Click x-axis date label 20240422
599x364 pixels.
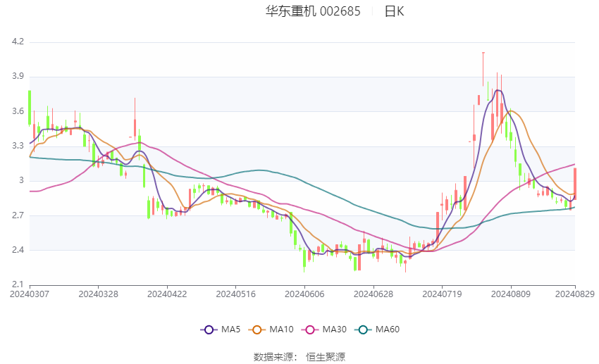[167, 294]
